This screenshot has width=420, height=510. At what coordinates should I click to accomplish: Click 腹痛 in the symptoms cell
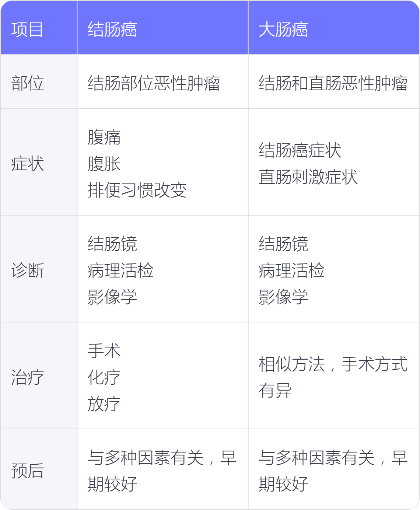point(104,137)
